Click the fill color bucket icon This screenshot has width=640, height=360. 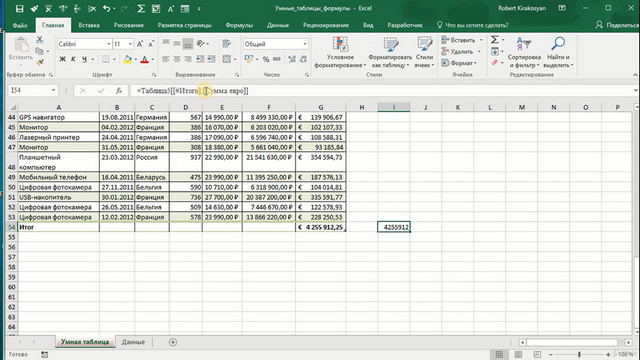pos(127,59)
